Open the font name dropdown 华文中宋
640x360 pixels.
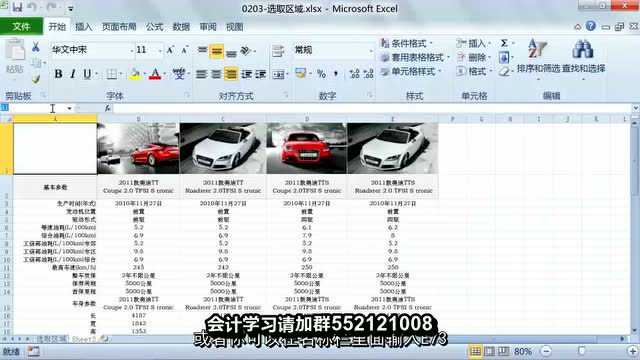(x=132, y=50)
